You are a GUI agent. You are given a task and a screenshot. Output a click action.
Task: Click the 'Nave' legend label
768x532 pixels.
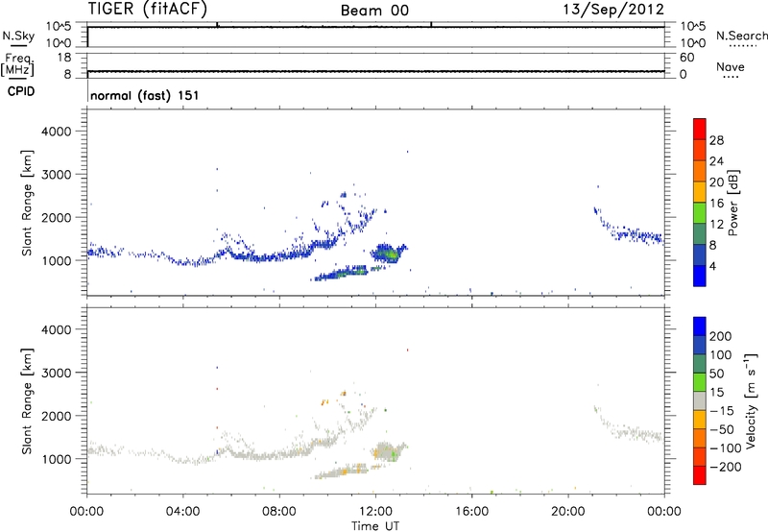click(x=731, y=66)
